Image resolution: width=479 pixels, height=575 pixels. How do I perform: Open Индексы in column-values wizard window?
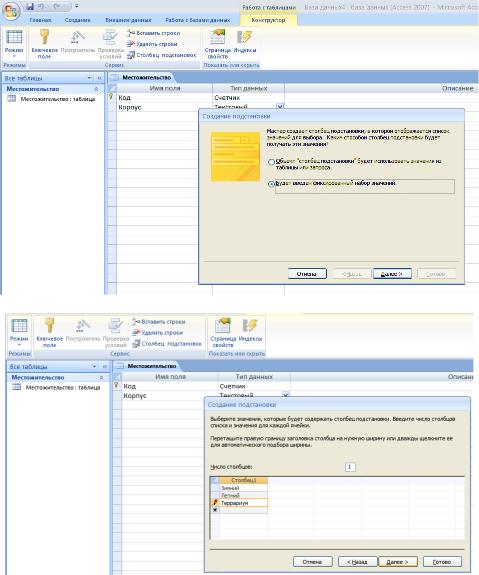(x=250, y=331)
